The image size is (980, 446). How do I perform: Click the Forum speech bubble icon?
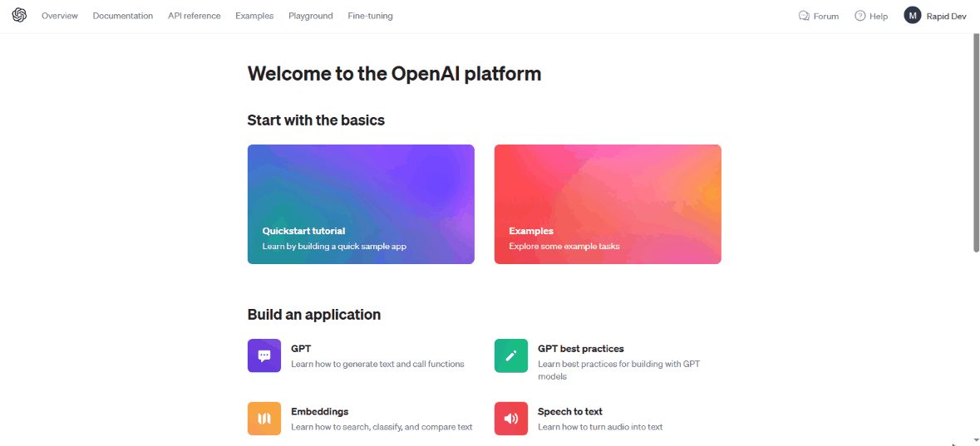(805, 17)
